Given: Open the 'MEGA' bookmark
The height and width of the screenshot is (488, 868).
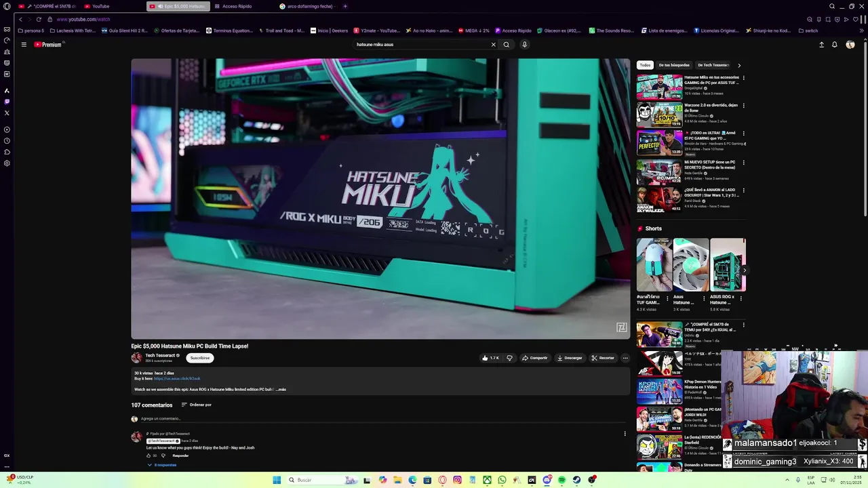Looking at the screenshot, I should click(474, 30).
